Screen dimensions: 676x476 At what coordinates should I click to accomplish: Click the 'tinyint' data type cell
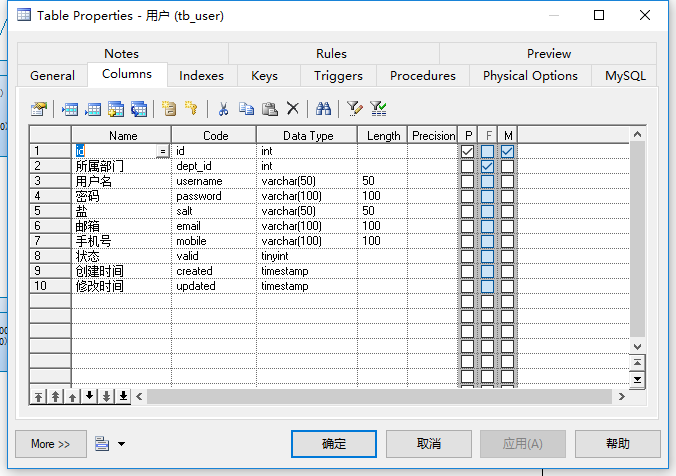click(x=307, y=256)
